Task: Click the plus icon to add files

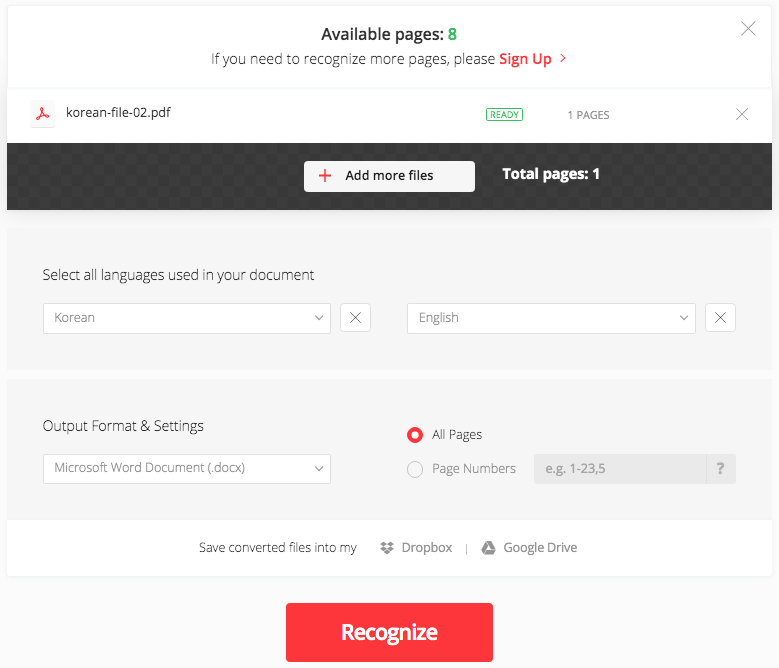Action: (324, 176)
